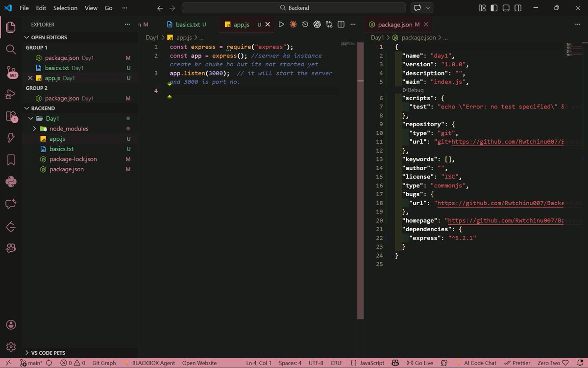Screen dimensions: 588x368
Task: Expand the node_modules folder
Action: [34, 129]
